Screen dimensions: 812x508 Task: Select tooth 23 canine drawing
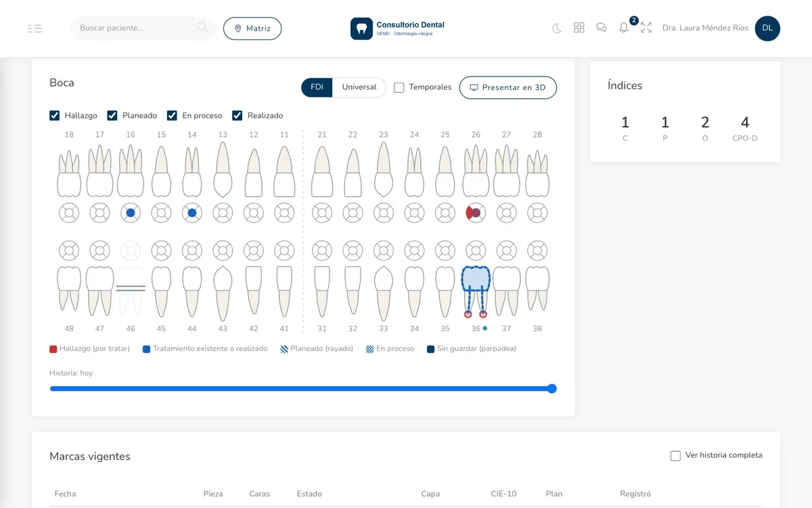[x=384, y=169]
